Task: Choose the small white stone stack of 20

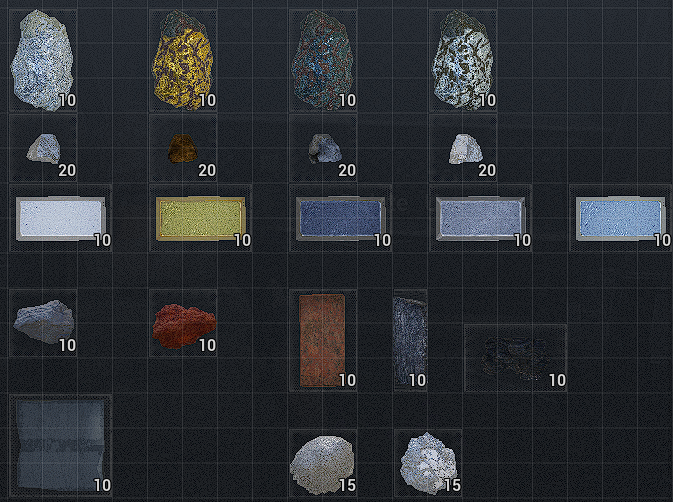Action: coord(463,148)
